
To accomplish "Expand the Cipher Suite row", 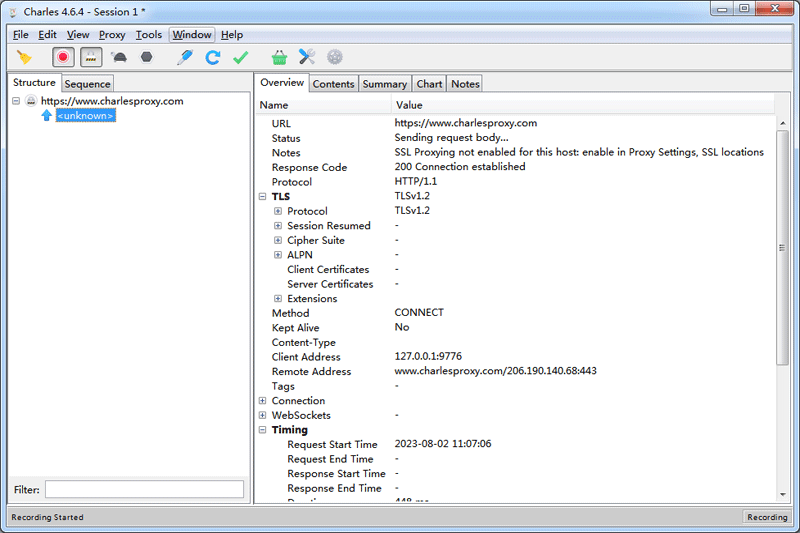I will click(278, 241).
